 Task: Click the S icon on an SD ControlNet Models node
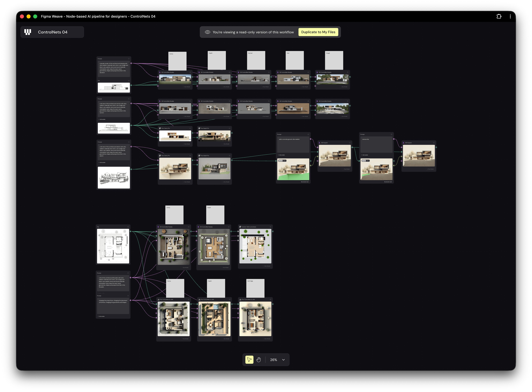(x=160, y=72)
